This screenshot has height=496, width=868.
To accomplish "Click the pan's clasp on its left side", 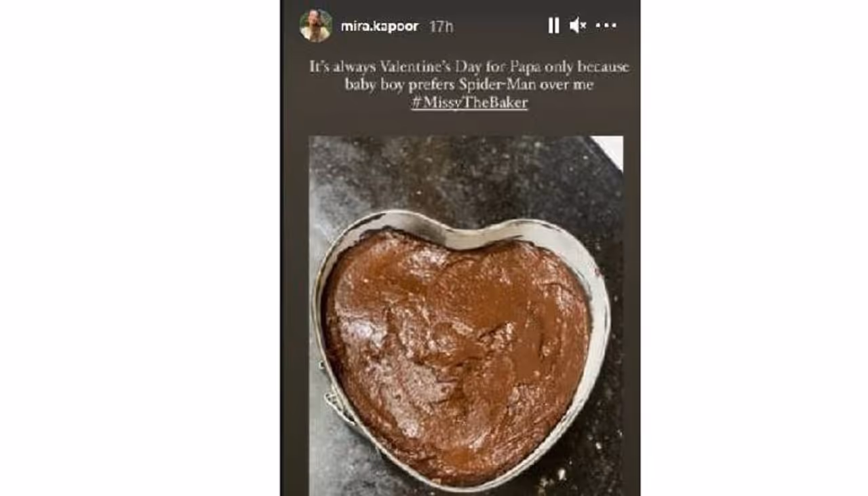I will (332, 402).
